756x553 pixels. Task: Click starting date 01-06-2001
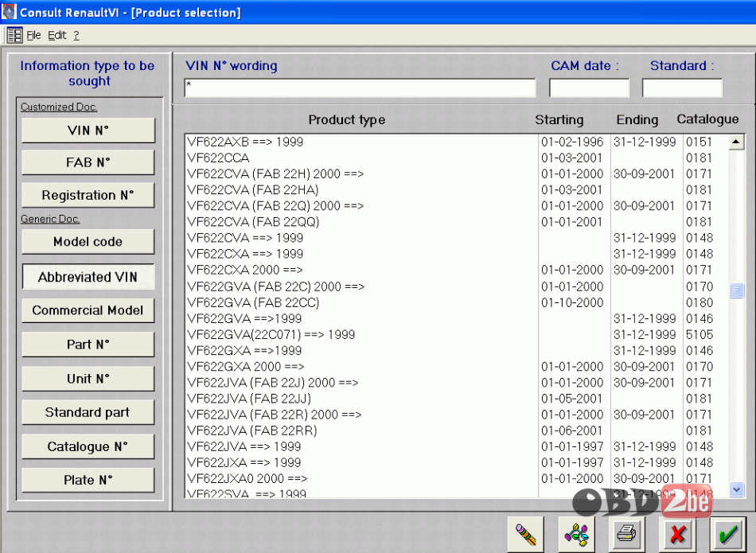coord(572,430)
